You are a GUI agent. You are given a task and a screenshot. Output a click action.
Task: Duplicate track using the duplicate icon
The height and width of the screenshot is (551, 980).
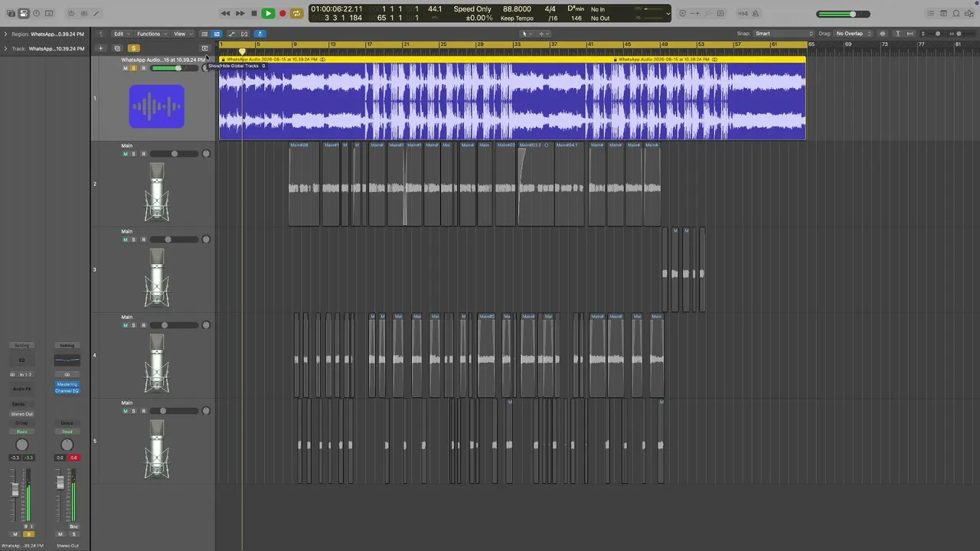pyautogui.click(x=117, y=48)
